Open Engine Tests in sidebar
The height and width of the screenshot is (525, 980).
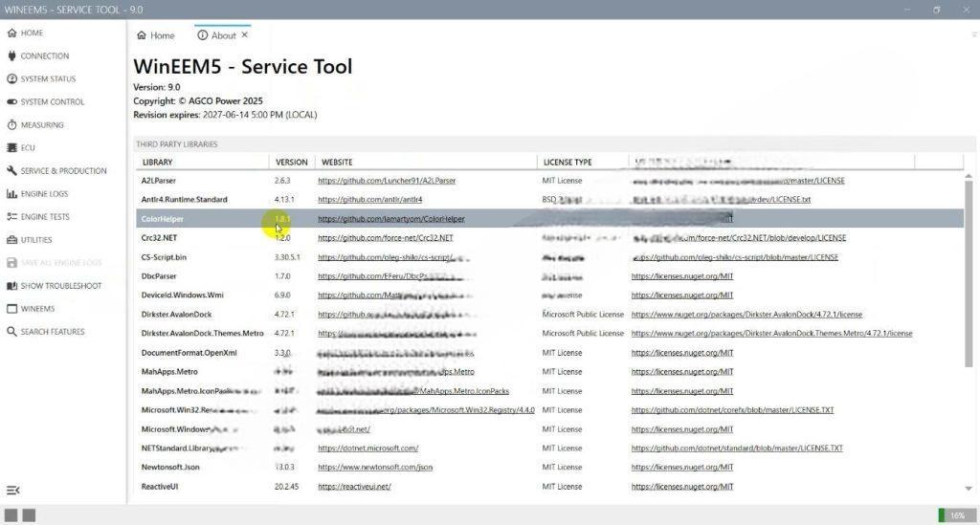(x=44, y=217)
